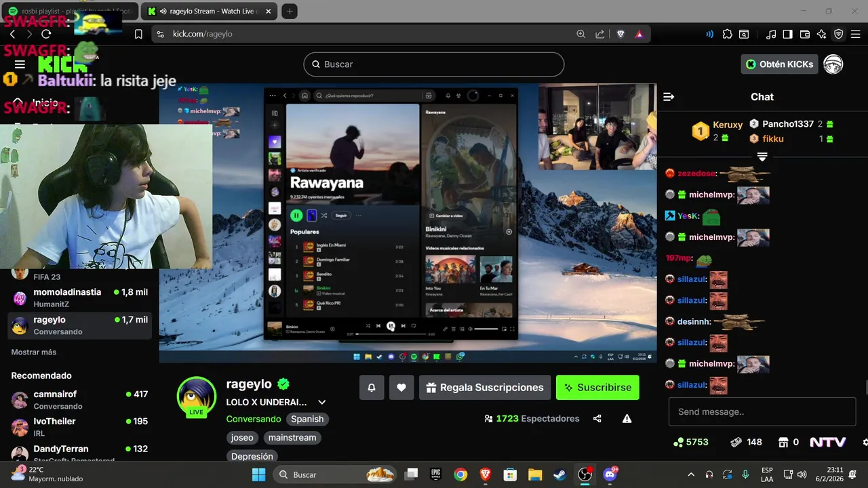Expand the chat leaderboard arrow
This screenshot has width=868, height=488.
click(x=762, y=157)
